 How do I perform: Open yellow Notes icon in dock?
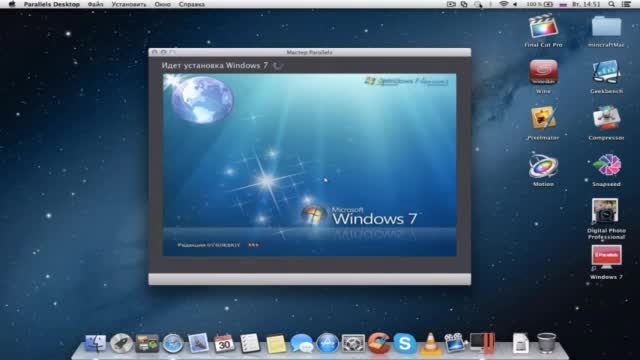click(x=276, y=344)
